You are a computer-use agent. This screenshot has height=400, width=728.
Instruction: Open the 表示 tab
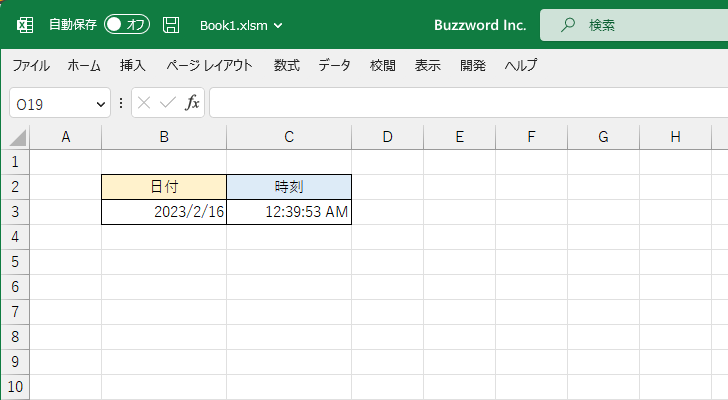pos(428,65)
